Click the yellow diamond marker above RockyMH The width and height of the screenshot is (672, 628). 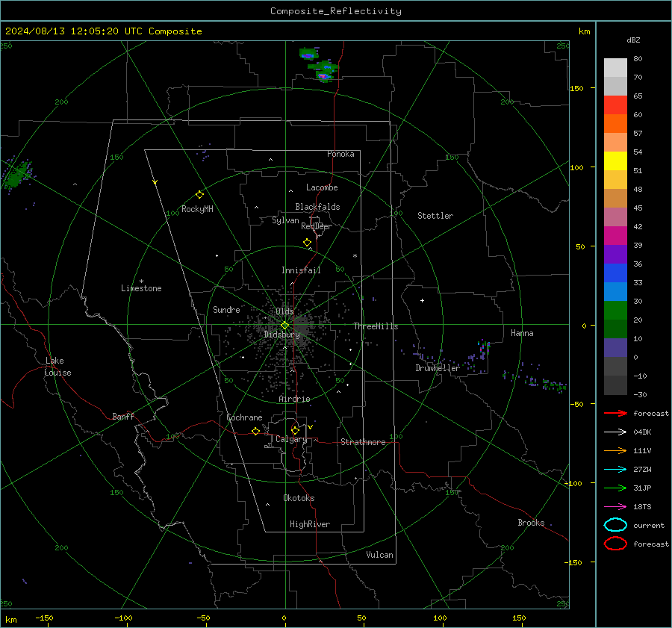199,195
